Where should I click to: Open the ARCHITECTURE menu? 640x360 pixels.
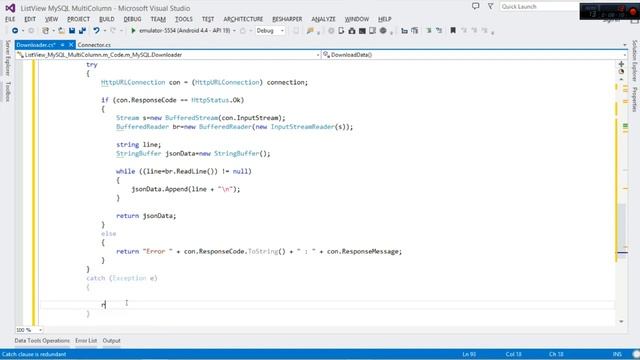243,19
